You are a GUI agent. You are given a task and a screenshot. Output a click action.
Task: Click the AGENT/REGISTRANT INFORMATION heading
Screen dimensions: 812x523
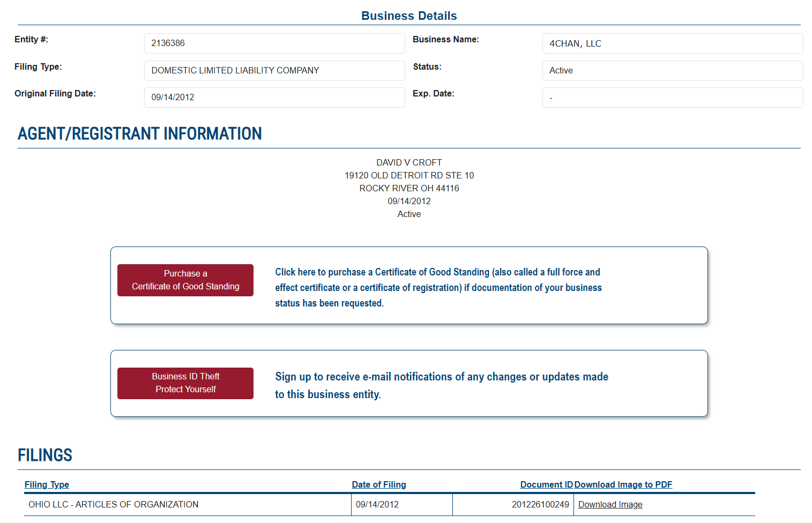point(140,134)
